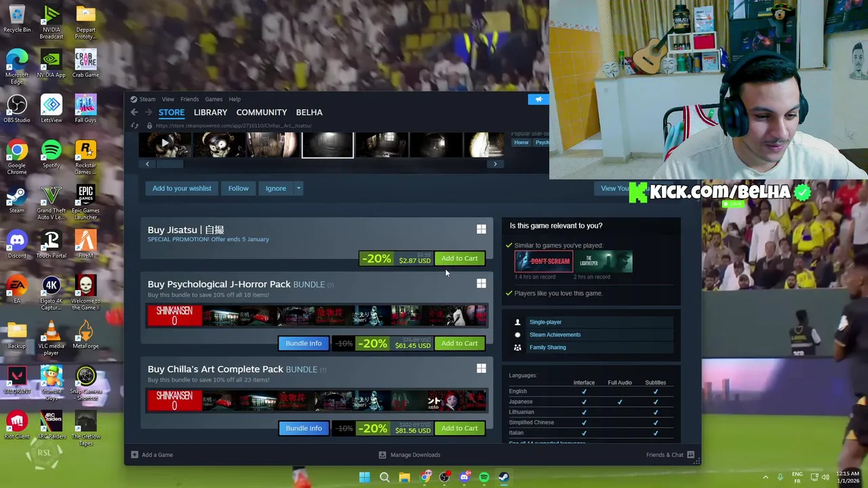This screenshot has width=868, height=488.
Task: Switch to the COMMUNITY tab
Action: [262, 113]
